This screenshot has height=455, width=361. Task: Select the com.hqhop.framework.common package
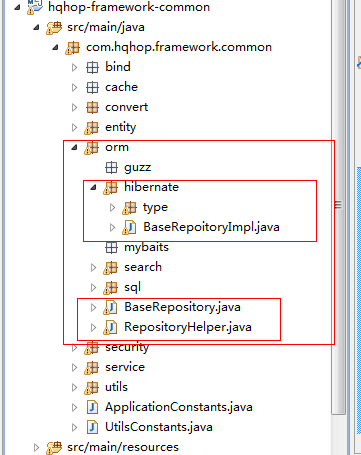(x=179, y=47)
